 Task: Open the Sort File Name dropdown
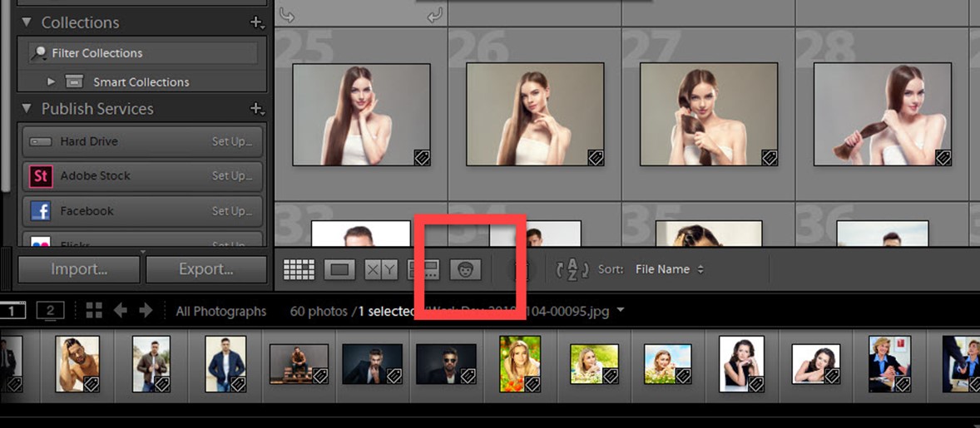click(670, 269)
